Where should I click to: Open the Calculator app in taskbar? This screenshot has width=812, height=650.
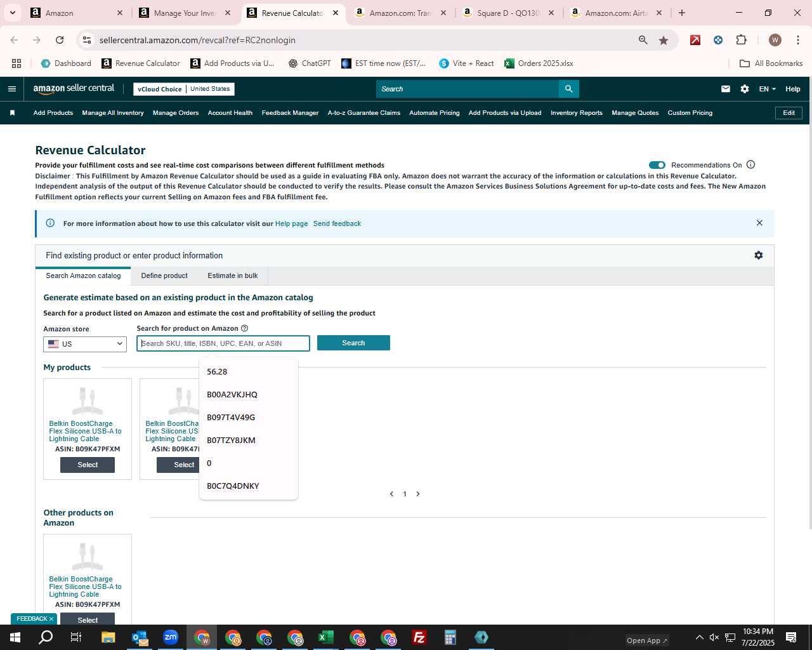coord(450,637)
